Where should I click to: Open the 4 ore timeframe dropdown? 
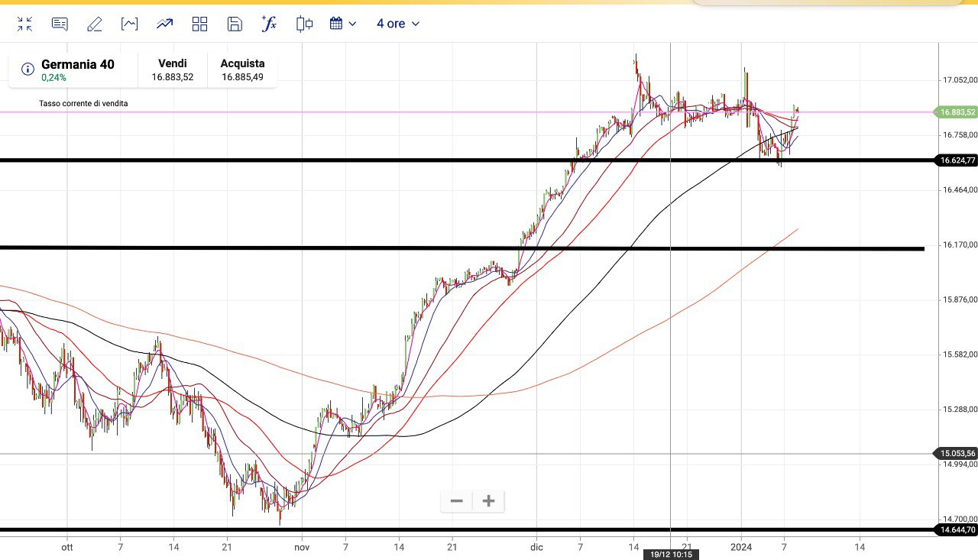click(397, 24)
